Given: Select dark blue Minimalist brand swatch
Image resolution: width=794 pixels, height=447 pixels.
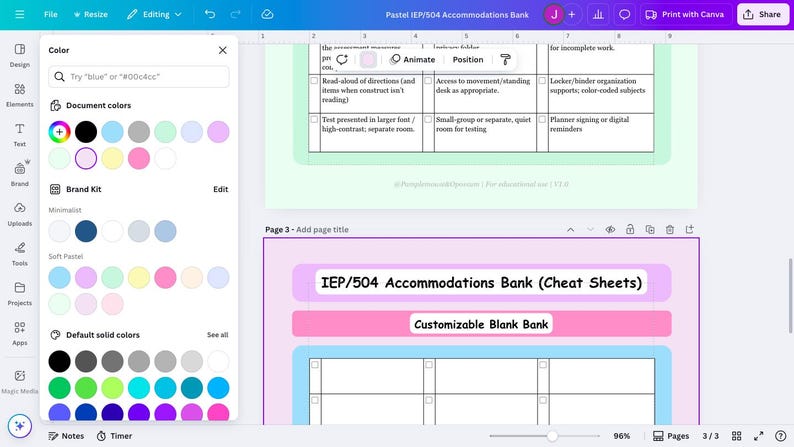Looking at the screenshot, I should coord(86,231).
